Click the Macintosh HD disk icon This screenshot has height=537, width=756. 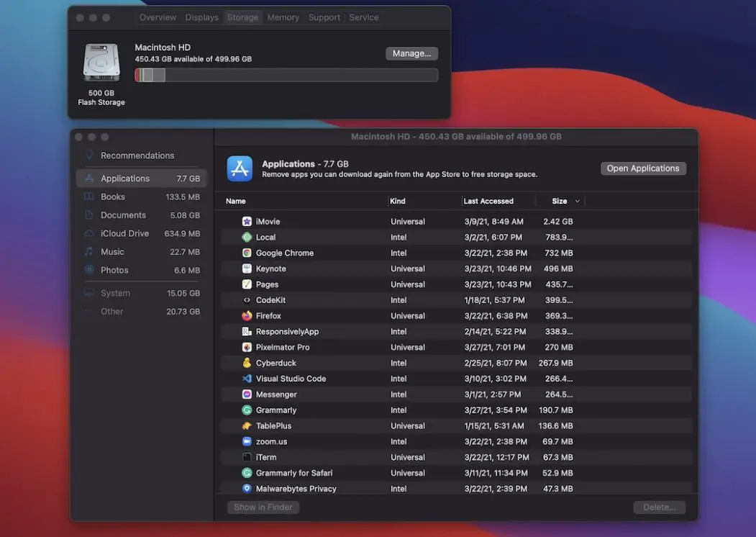[x=101, y=63]
